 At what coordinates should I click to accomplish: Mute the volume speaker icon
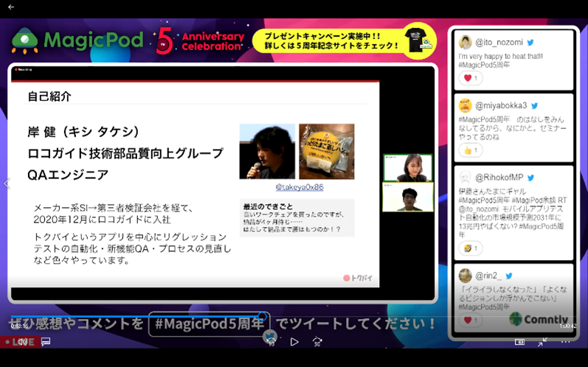[x=22, y=341]
